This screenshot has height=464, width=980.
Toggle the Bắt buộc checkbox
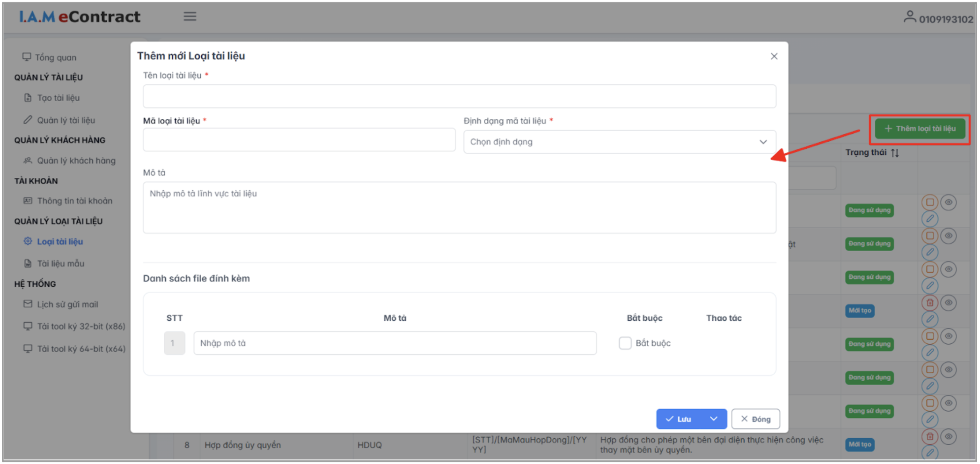tap(625, 343)
